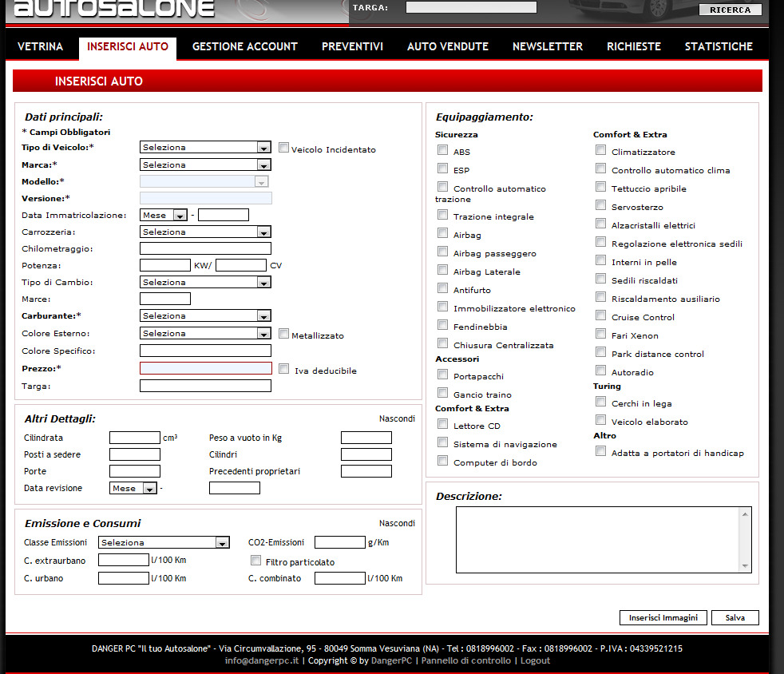Enable Tettuccio apribile checkbox
This screenshot has width=784, height=674.
coord(601,187)
